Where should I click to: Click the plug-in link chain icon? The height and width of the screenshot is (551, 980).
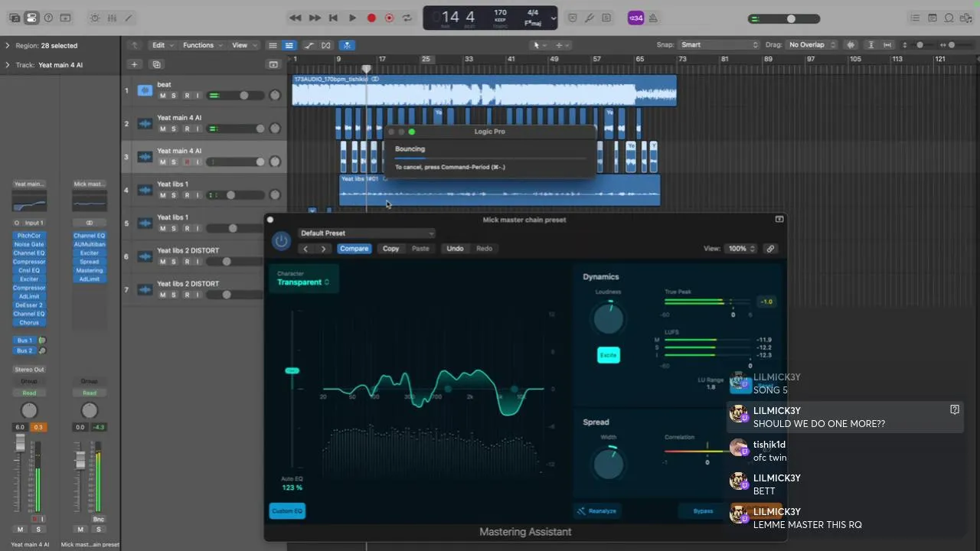coord(770,249)
